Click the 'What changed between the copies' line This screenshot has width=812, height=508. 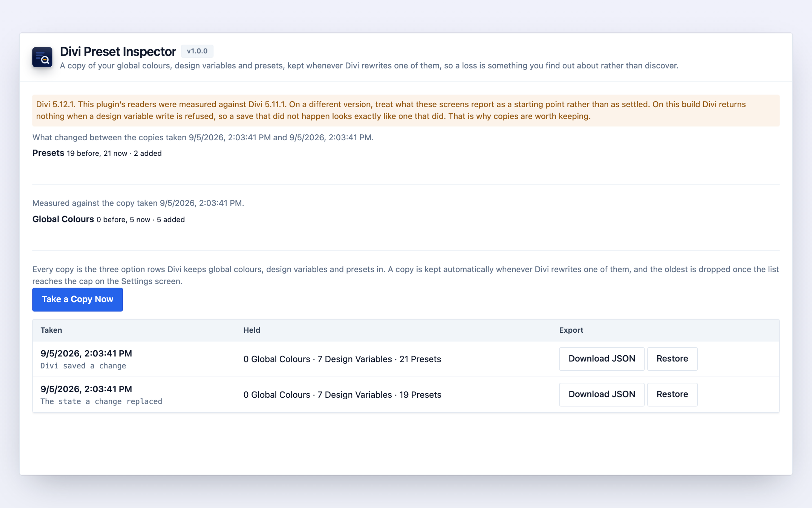click(203, 137)
